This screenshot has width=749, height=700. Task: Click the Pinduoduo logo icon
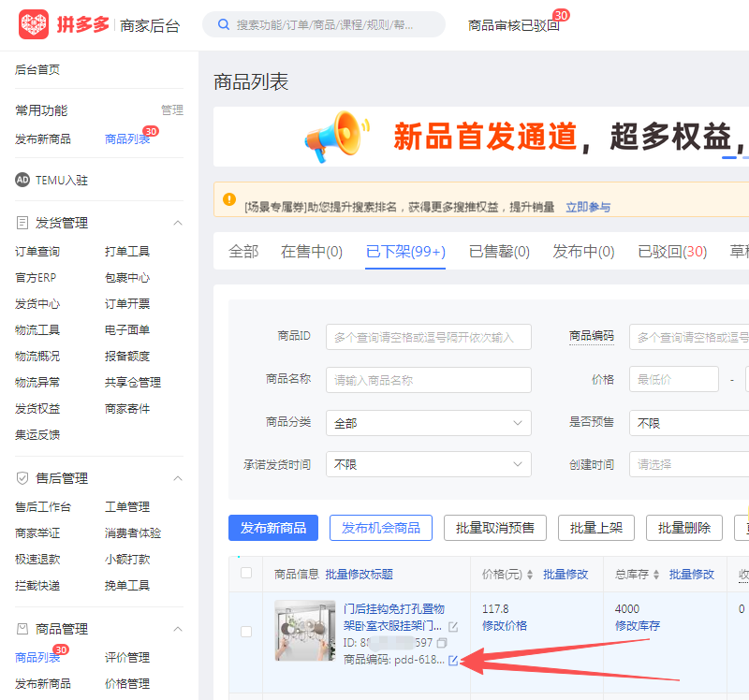coord(34,25)
